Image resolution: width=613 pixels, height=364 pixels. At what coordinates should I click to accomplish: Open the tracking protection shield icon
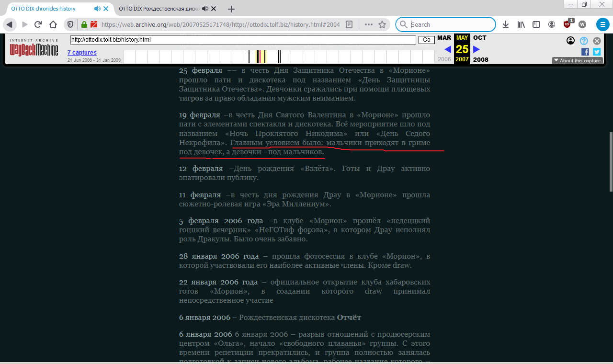click(70, 24)
